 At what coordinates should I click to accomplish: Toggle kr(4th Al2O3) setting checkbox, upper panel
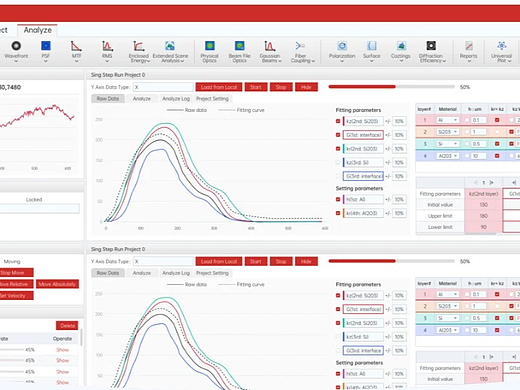point(338,213)
